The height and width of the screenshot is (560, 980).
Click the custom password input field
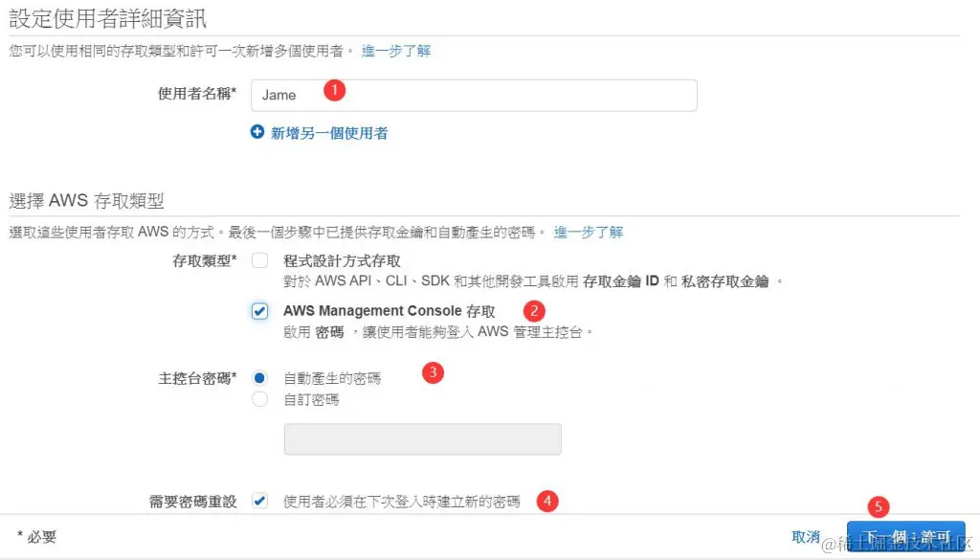421,438
